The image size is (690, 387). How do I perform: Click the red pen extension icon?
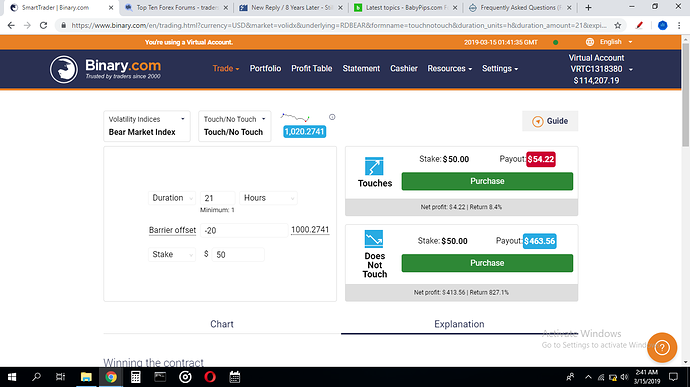tap(639, 26)
